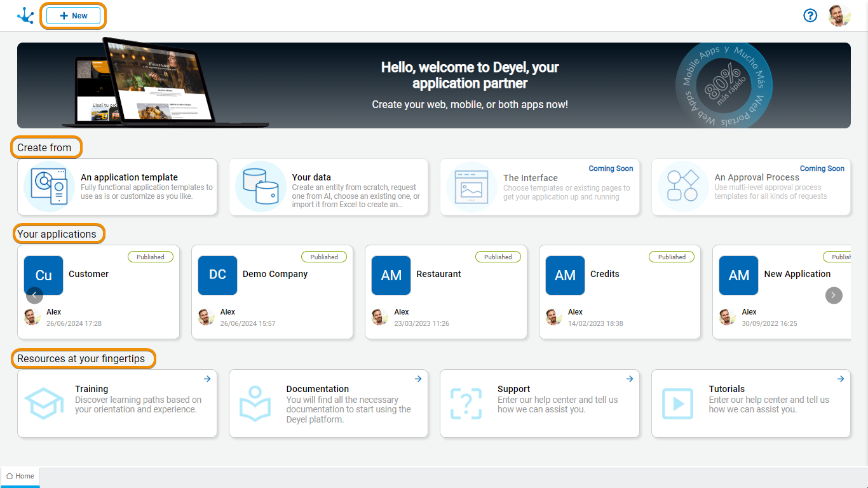Open the help question mark icon
The width and height of the screenshot is (868, 488).
(x=810, y=16)
